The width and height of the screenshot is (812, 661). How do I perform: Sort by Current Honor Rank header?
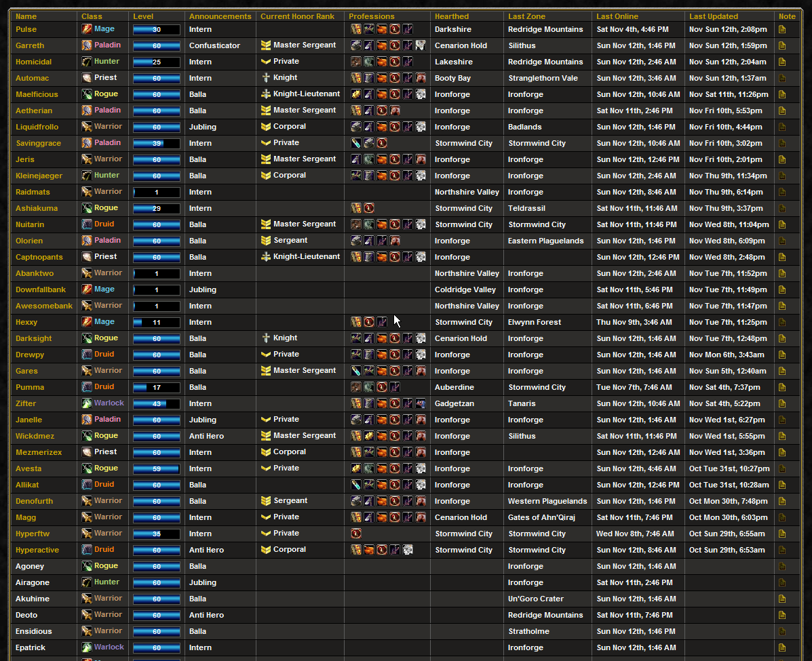pyautogui.click(x=297, y=16)
